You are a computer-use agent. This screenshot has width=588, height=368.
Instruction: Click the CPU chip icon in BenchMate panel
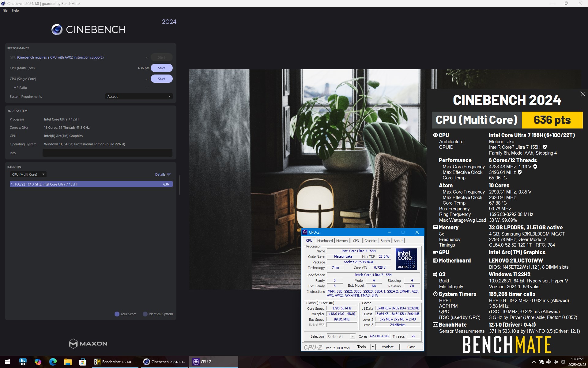[x=435, y=135]
